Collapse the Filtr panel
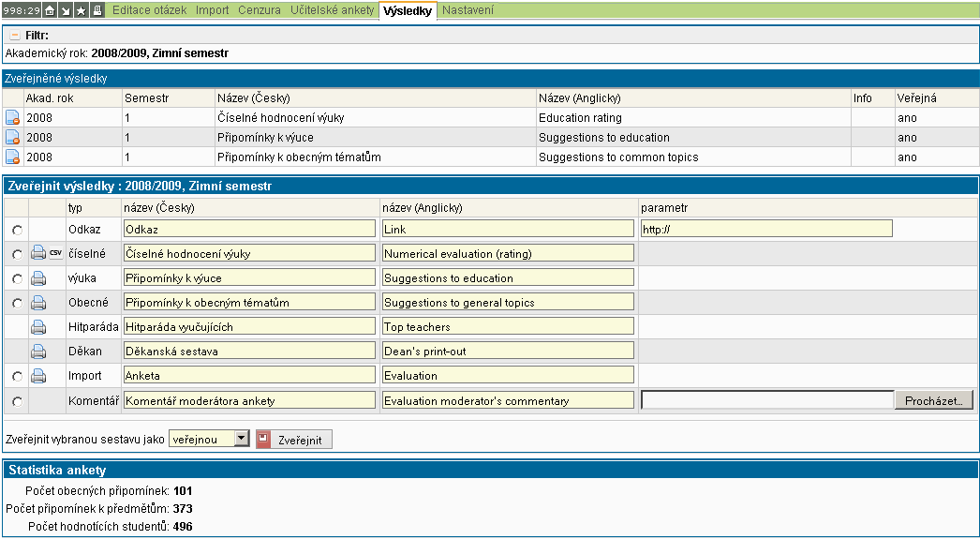The height and width of the screenshot is (539, 980). pos(15,35)
